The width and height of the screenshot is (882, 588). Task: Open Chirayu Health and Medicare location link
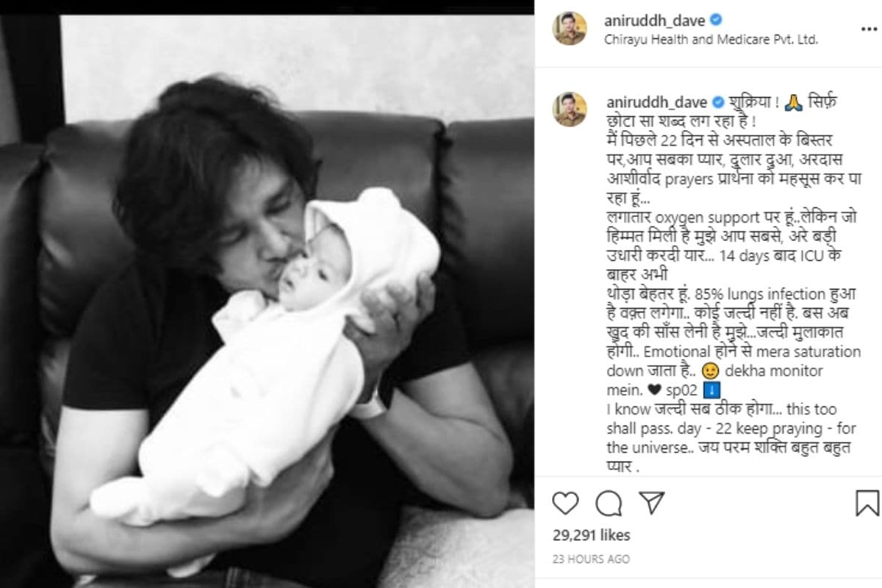tap(711, 40)
